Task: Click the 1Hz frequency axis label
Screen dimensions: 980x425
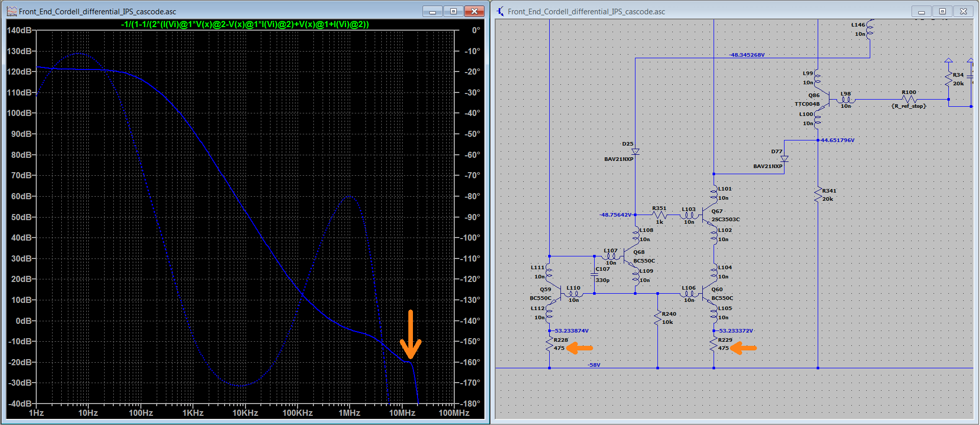Action: pos(36,413)
